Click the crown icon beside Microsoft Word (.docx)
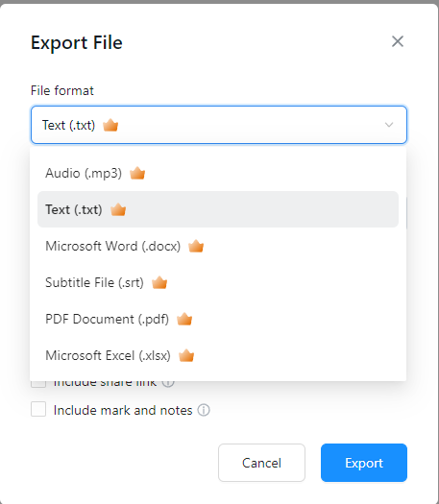This screenshot has height=504, width=439. (196, 246)
